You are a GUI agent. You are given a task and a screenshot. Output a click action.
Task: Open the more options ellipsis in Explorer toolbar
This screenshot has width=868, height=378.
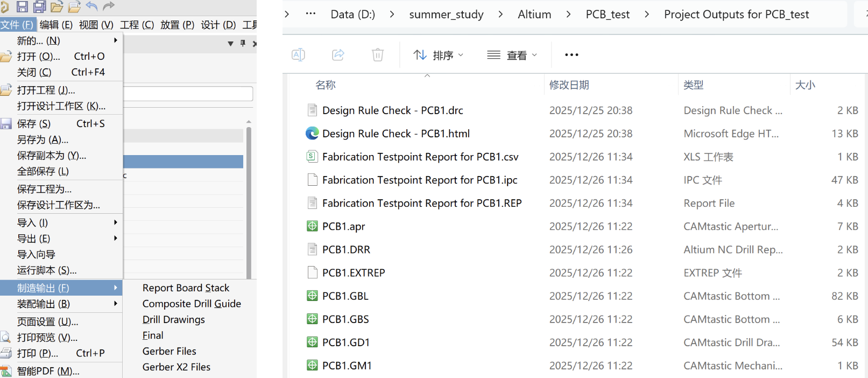[571, 54]
